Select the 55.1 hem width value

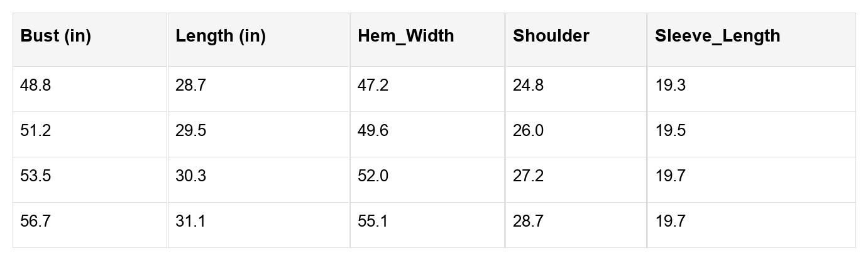tap(373, 222)
